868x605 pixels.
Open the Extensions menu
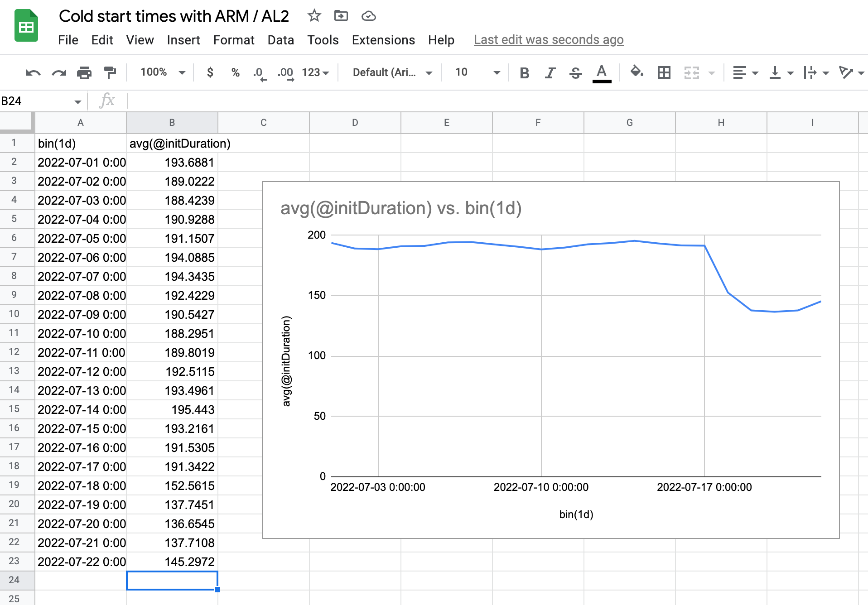point(383,40)
